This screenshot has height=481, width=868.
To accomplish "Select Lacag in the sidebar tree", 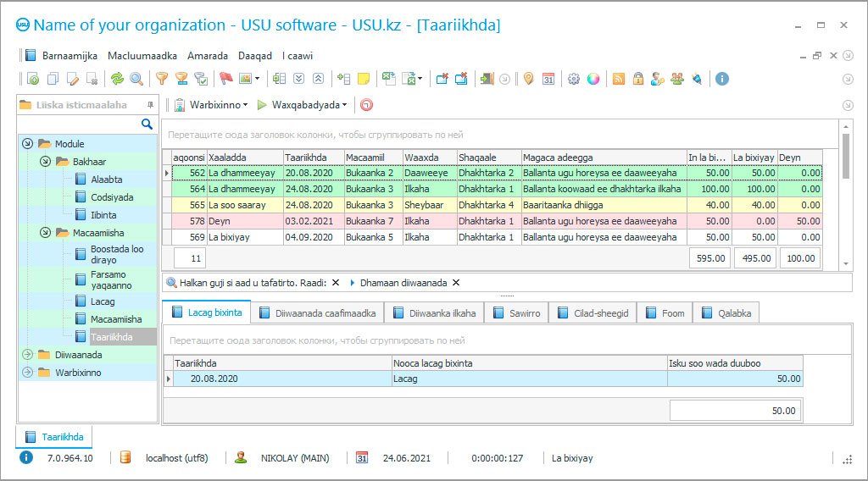I will 103,301.
